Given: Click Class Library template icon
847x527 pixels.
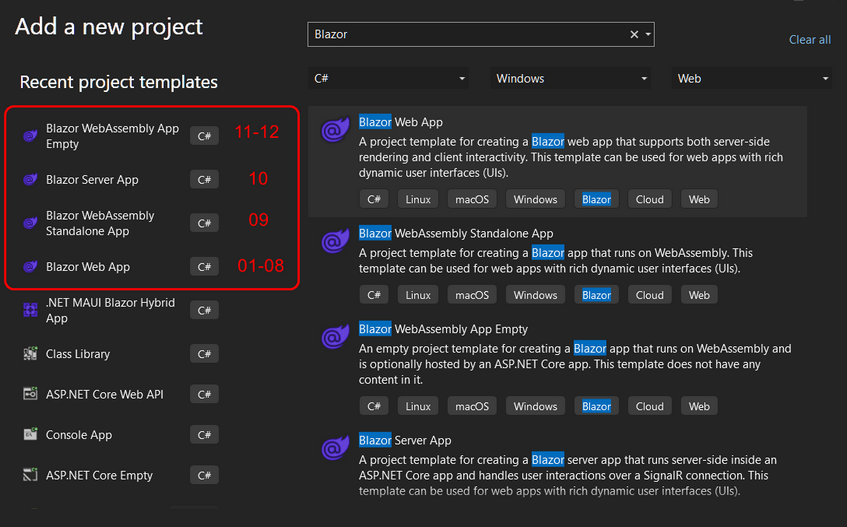Looking at the screenshot, I should [x=30, y=354].
